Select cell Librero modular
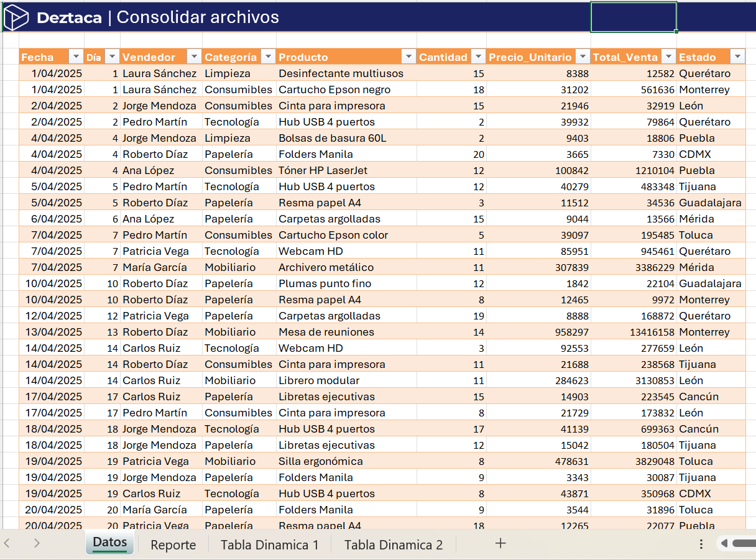The width and height of the screenshot is (756, 560). 346,380
